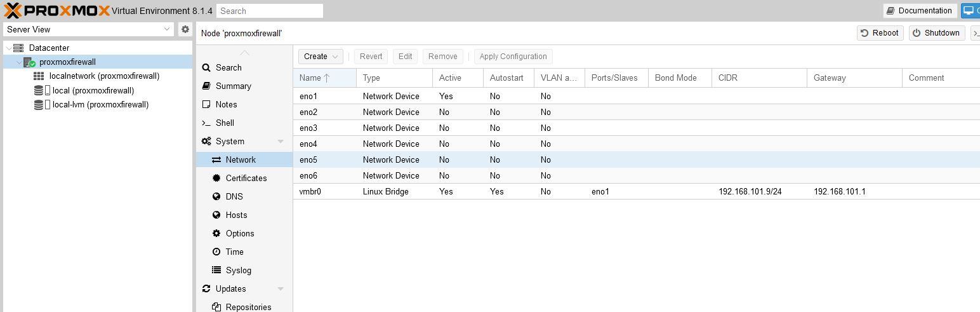Click the Repositories files icon
Viewport: 980px width, 312px height.
coord(216,308)
